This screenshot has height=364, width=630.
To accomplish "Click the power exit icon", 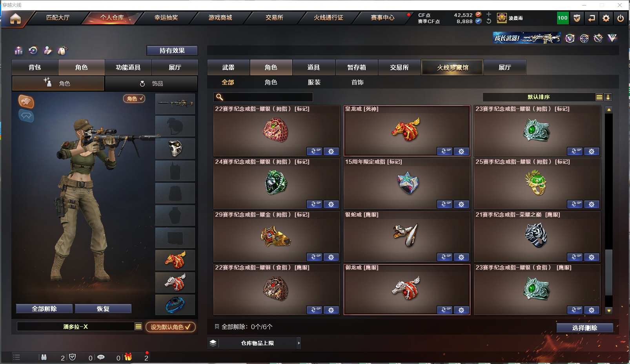I will [621, 18].
